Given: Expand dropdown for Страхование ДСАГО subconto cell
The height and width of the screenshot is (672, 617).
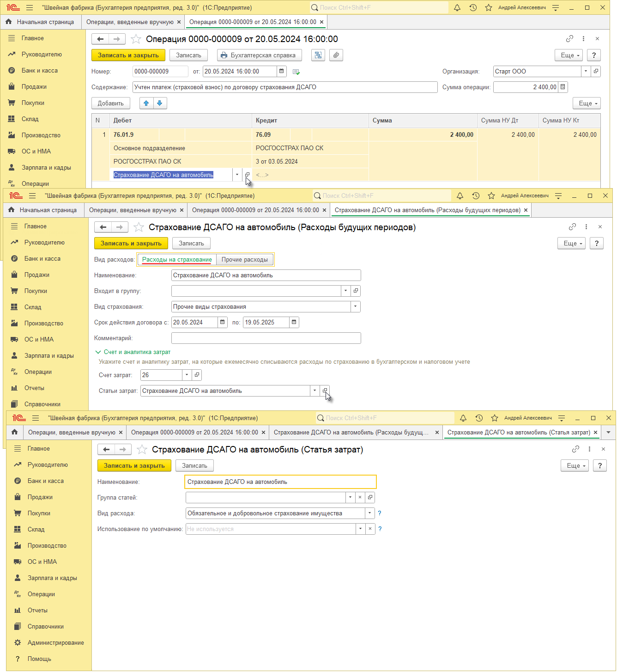Looking at the screenshot, I should pos(237,175).
